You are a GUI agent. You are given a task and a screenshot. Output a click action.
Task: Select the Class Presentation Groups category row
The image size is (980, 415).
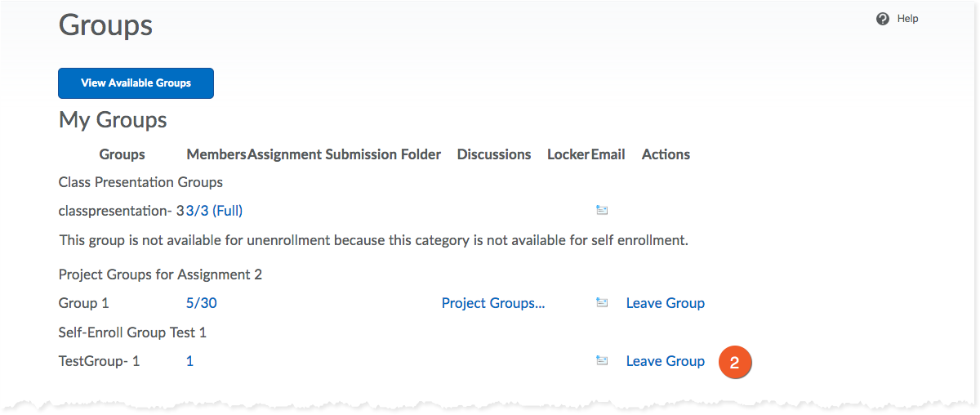click(140, 182)
